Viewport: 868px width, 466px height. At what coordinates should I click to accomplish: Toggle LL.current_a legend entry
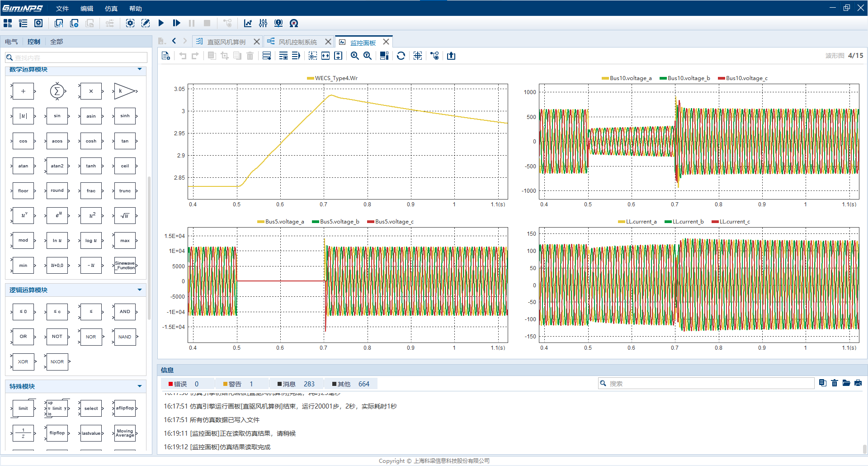click(637, 222)
